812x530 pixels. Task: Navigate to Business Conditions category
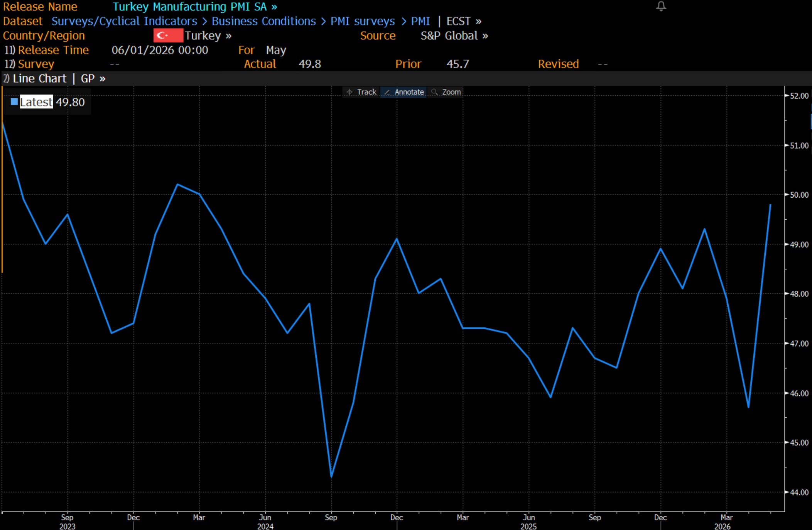pos(264,21)
